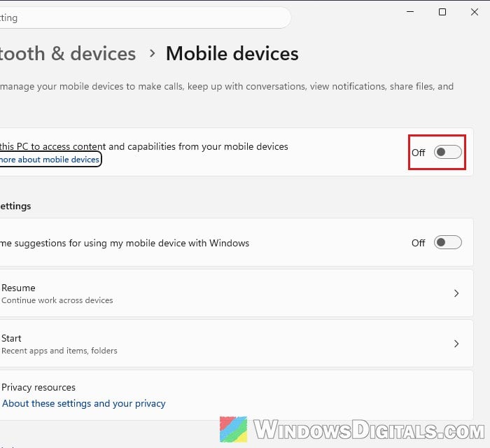
Task: Open the more about mobile devices link
Action: 50,160
